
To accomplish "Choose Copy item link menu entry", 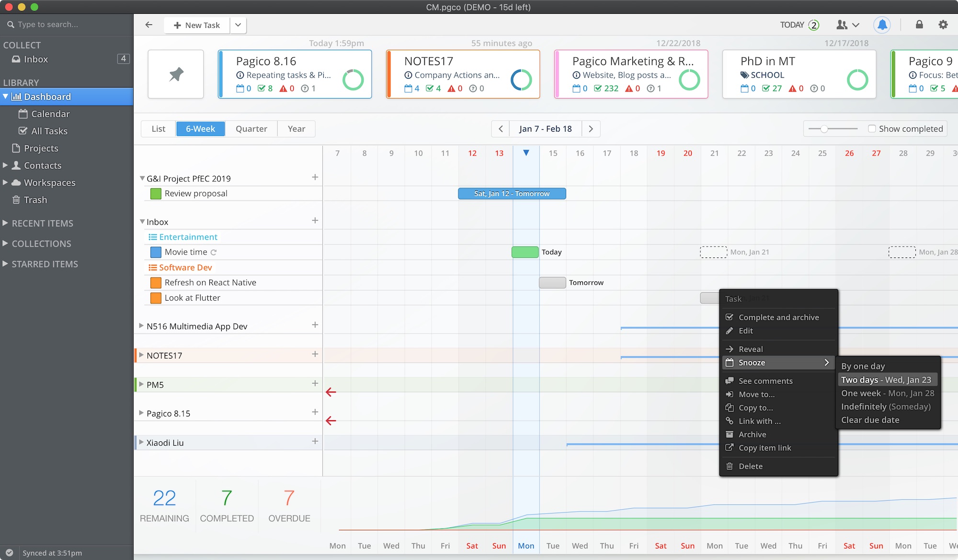I will coord(778,448).
